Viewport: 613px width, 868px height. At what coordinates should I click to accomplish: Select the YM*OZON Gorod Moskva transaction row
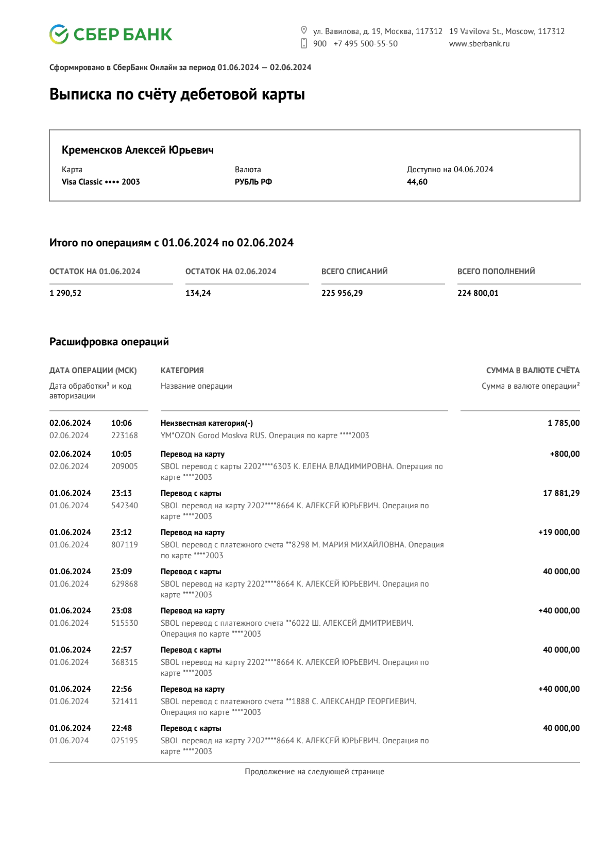point(314,429)
